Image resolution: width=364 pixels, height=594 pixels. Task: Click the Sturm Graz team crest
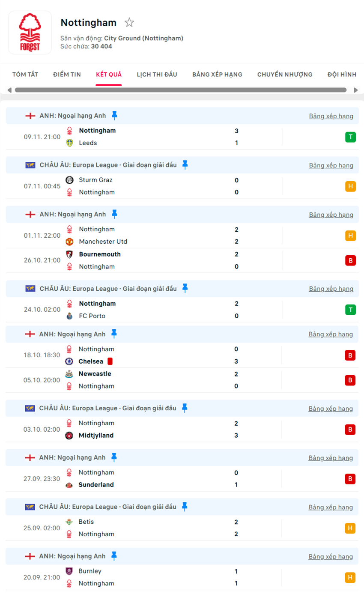pyautogui.click(x=69, y=180)
